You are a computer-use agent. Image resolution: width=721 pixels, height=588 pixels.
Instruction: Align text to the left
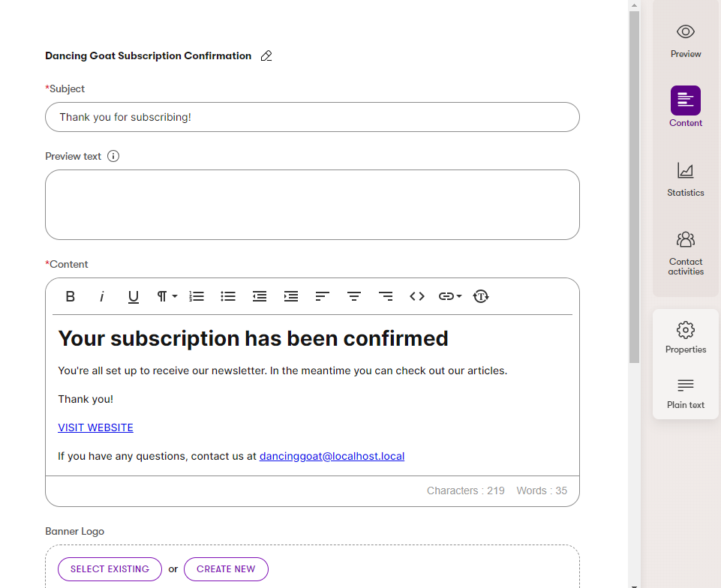(x=323, y=296)
